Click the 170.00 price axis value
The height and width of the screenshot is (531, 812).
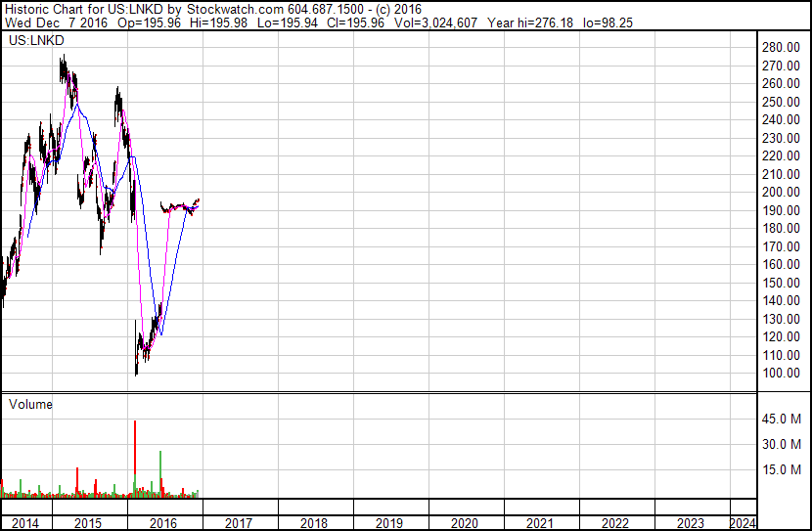click(x=781, y=246)
